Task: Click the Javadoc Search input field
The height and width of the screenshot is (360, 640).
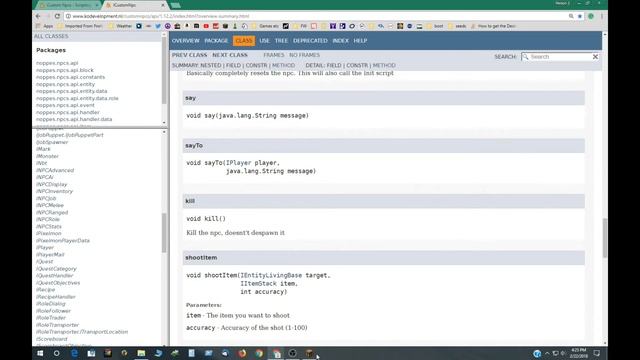Action: click(560, 57)
